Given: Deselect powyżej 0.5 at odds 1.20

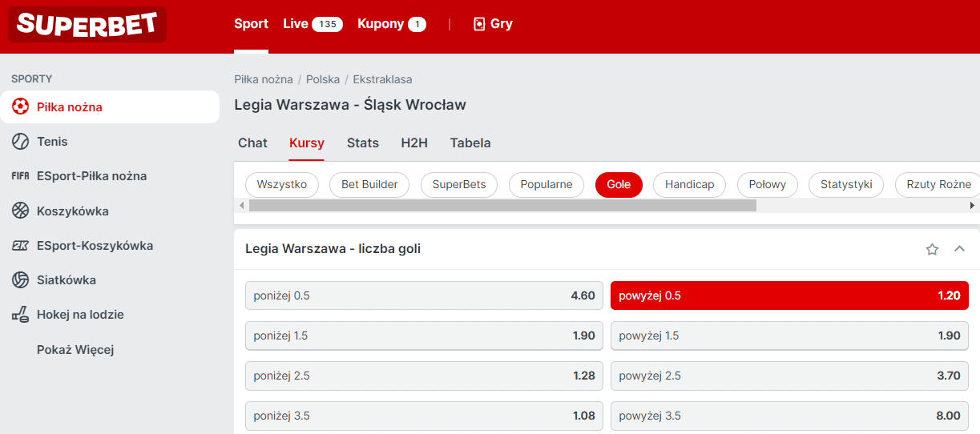Looking at the screenshot, I should click(x=789, y=295).
